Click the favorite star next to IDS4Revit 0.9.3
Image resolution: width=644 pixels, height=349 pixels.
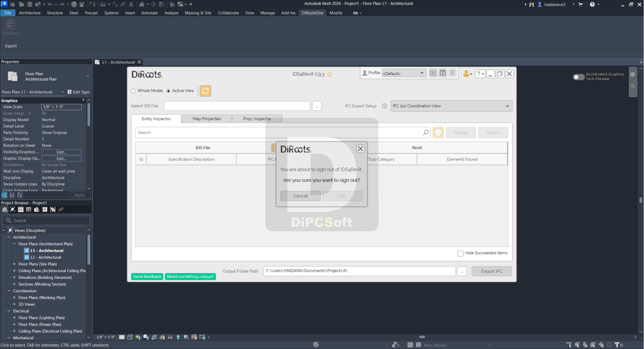[x=330, y=74]
